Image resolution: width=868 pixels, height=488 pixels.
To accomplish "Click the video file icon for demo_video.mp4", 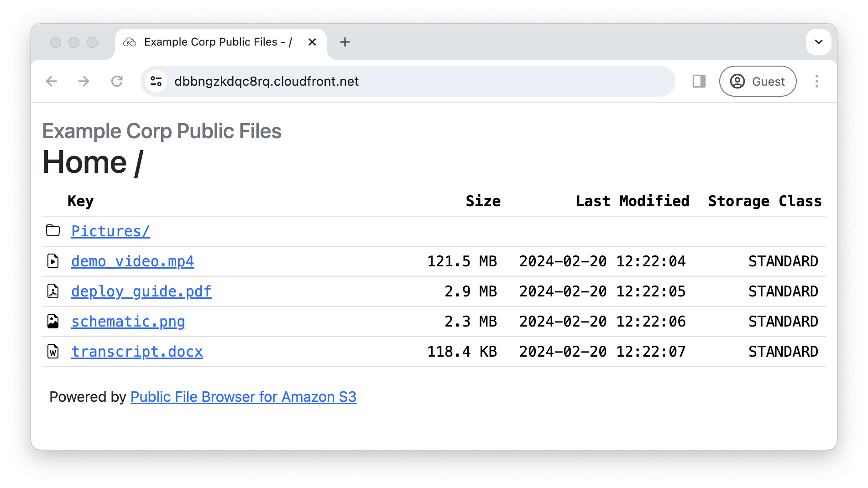I will (x=53, y=261).
